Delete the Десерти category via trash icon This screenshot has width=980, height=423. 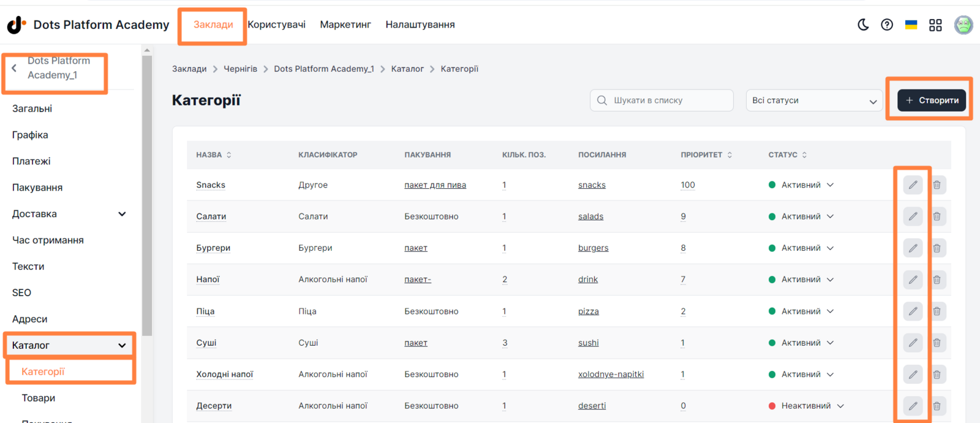point(937,406)
